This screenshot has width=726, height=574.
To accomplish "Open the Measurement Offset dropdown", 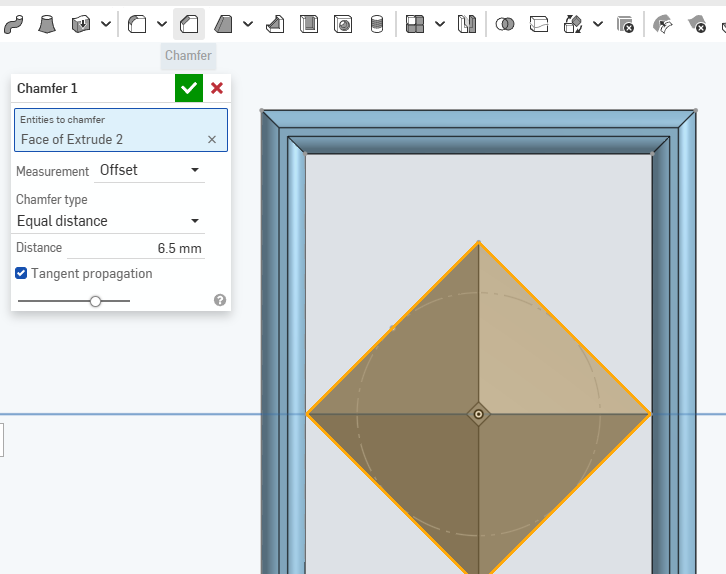I will pyautogui.click(x=150, y=170).
